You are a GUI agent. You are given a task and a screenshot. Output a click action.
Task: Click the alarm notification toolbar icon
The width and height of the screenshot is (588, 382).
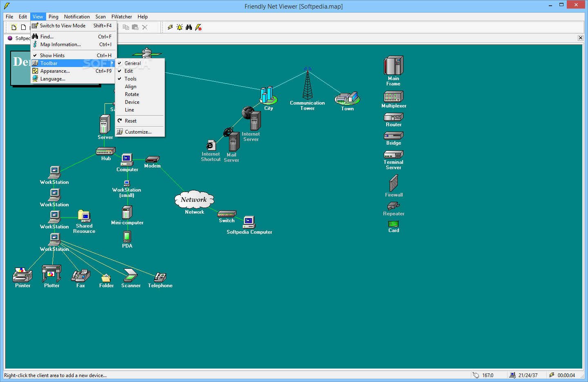pos(180,27)
